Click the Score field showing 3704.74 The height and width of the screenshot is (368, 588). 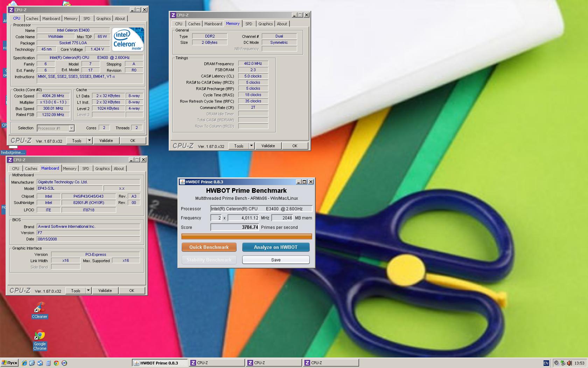click(234, 227)
